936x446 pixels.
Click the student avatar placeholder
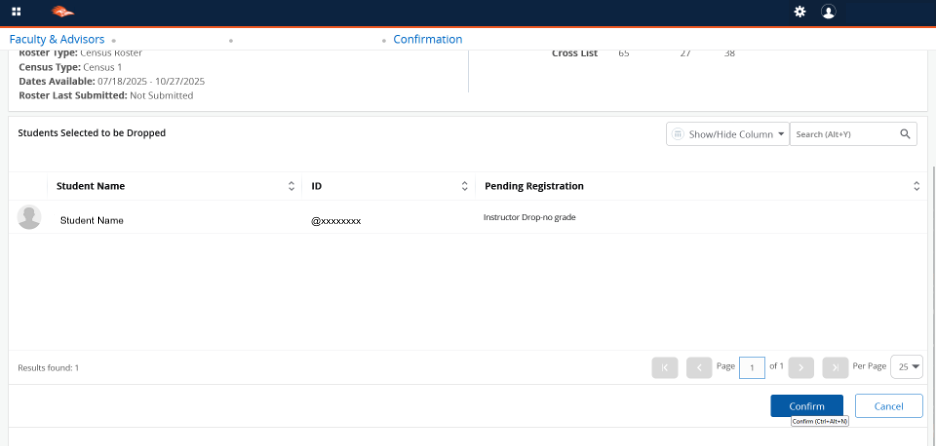(30, 218)
